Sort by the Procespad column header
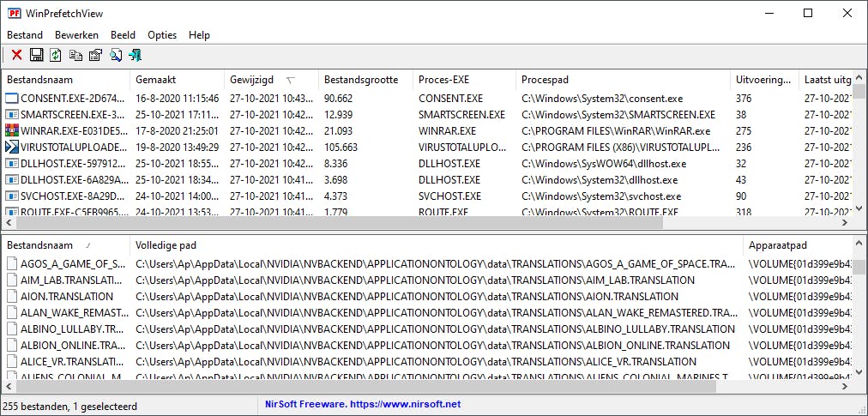 point(624,80)
